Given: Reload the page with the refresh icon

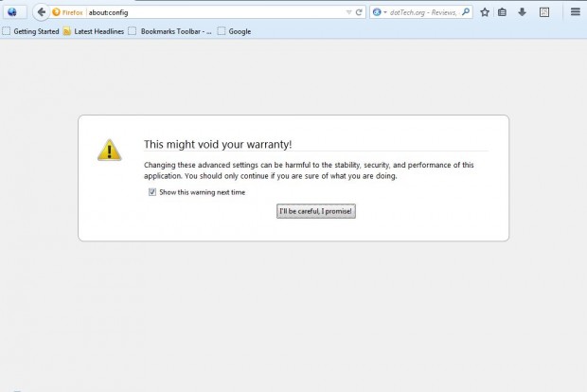Looking at the screenshot, I should pos(359,12).
